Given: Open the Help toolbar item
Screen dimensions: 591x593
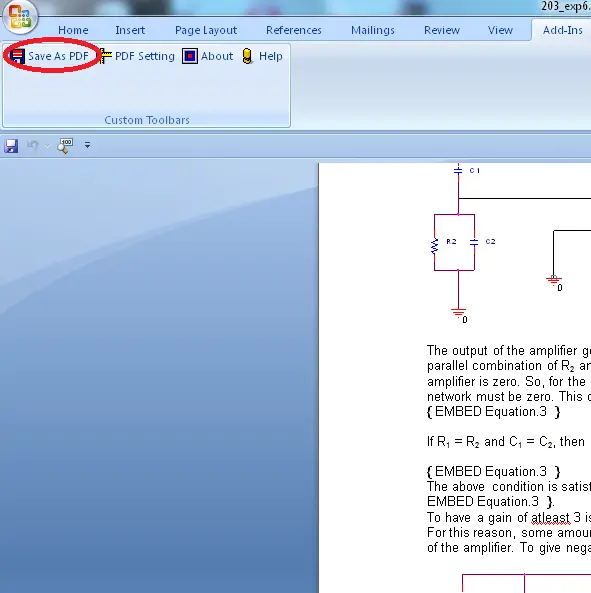Looking at the screenshot, I should click(262, 56).
